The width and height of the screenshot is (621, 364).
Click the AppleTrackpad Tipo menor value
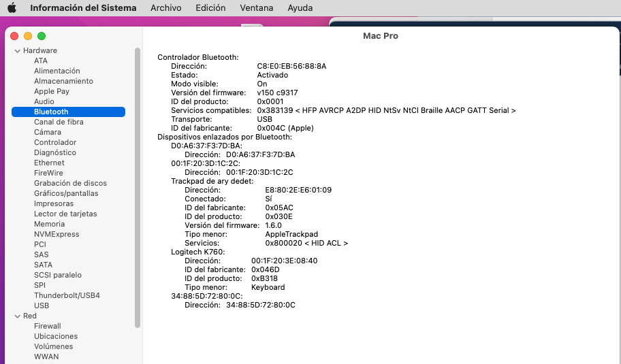click(291, 234)
